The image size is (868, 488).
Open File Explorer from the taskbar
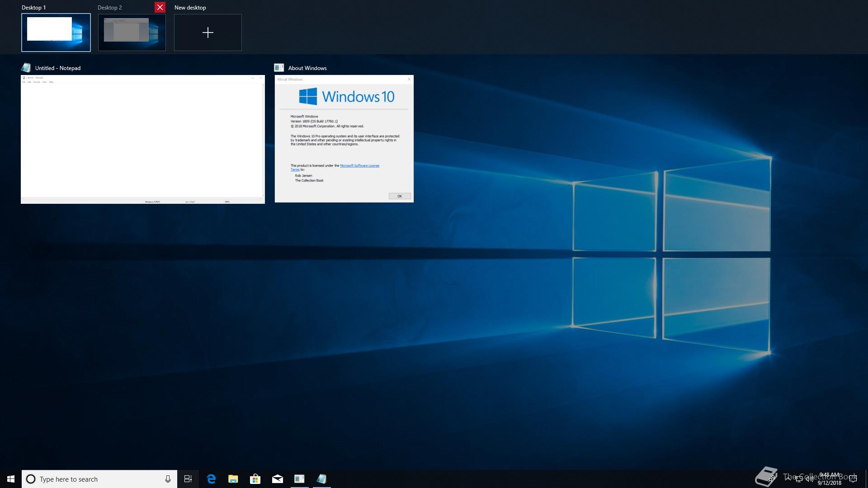(233, 479)
